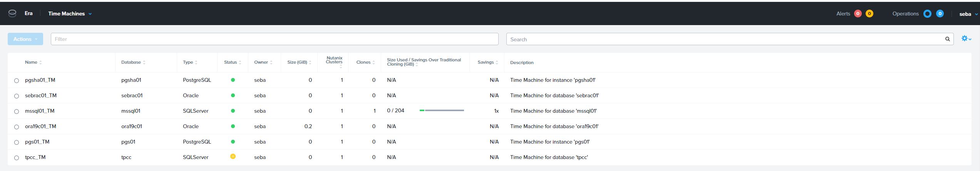Click '1x' savings value
The height and width of the screenshot is (171, 980).
(x=496, y=111)
